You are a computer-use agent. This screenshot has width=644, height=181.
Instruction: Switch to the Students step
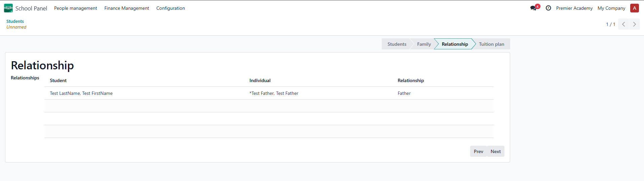pyautogui.click(x=396, y=44)
